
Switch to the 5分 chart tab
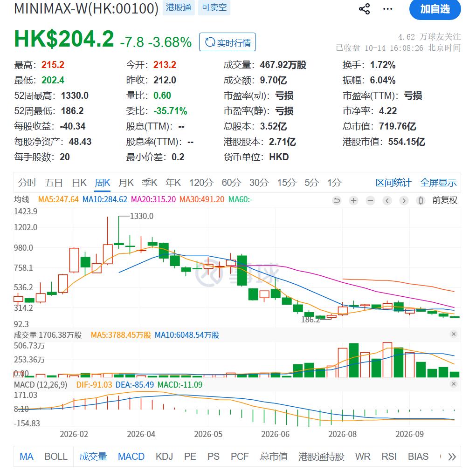click(x=312, y=183)
